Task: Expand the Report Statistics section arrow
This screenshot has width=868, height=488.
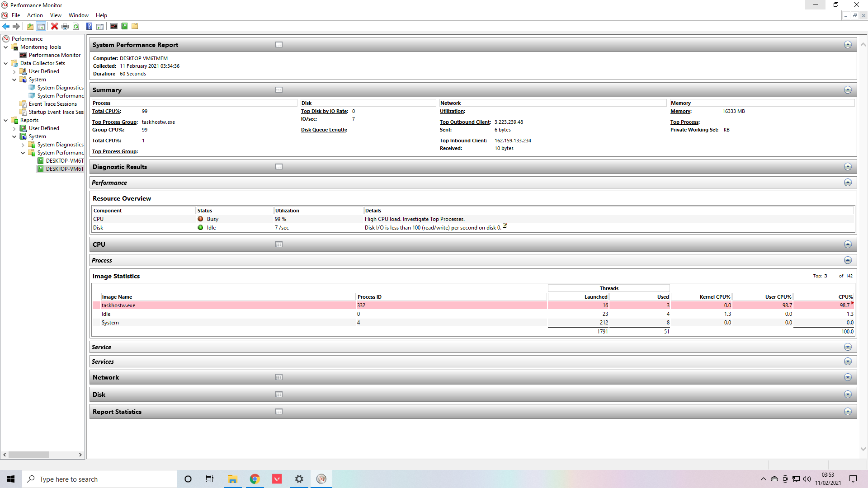Action: coord(848,412)
